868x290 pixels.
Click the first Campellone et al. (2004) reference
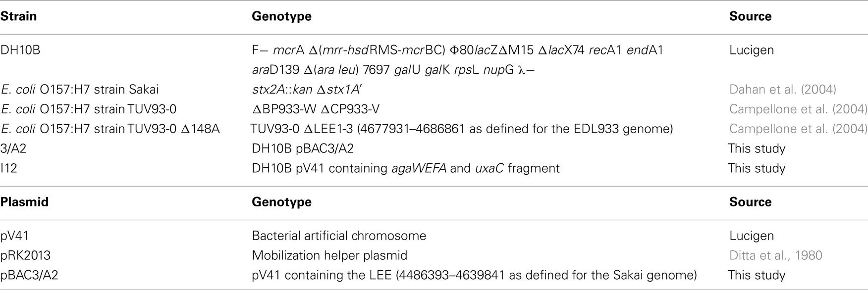tap(798, 109)
